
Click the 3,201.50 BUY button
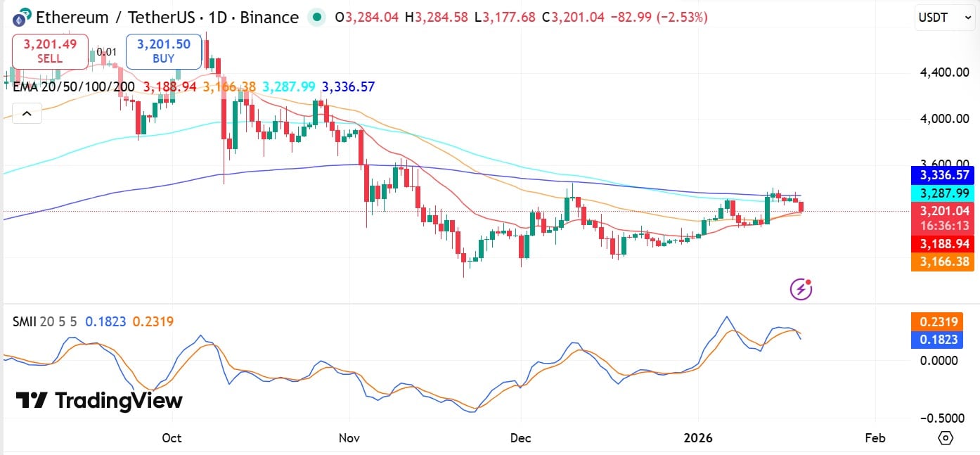pos(163,51)
